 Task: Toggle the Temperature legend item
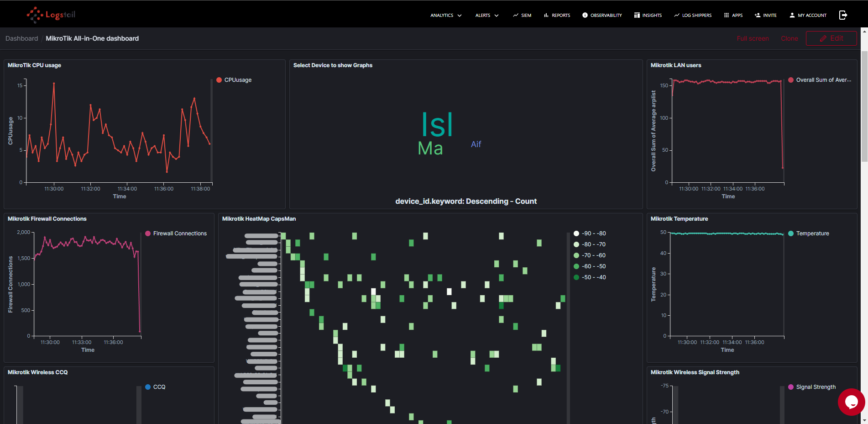pos(809,233)
